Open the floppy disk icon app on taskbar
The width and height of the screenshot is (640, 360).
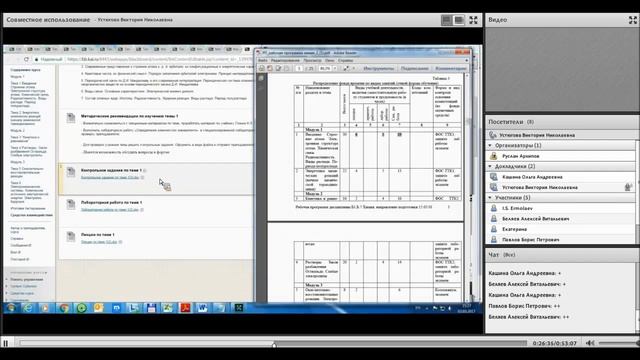coord(151,308)
